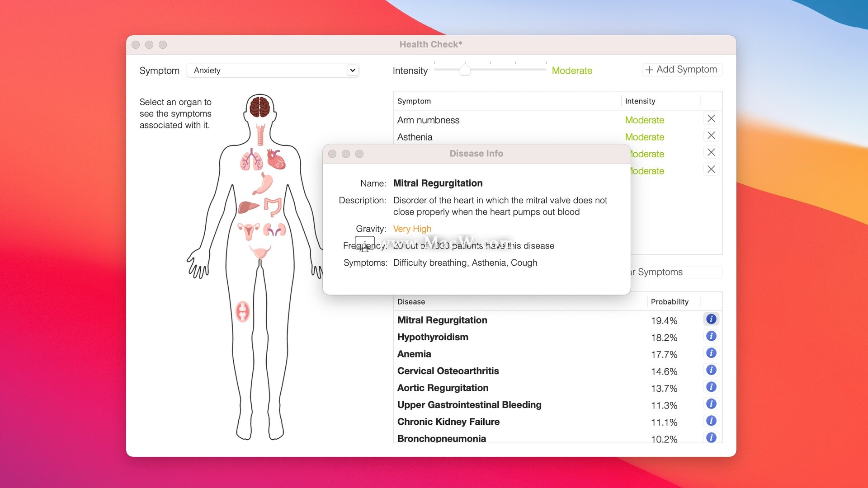Open info for Chronic Kidney Failure
The image size is (868, 488).
[x=711, y=421]
